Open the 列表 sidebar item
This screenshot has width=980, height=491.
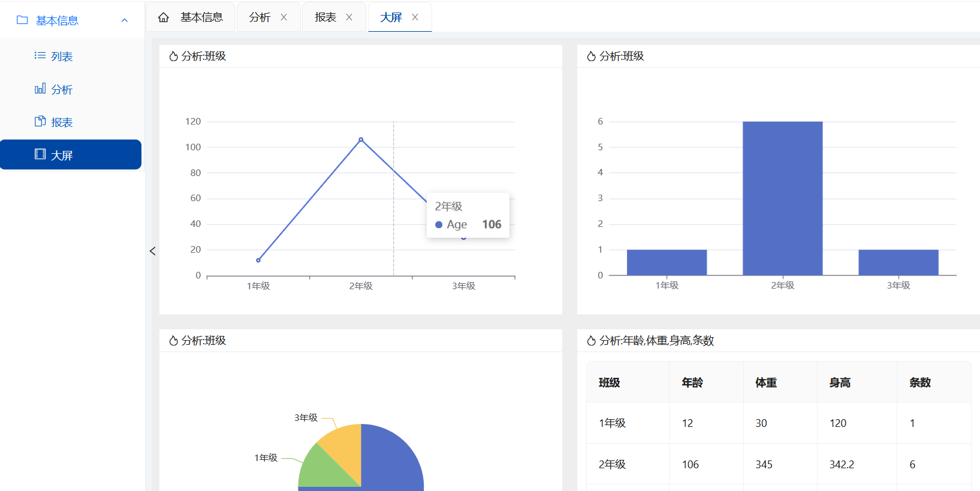(x=71, y=56)
